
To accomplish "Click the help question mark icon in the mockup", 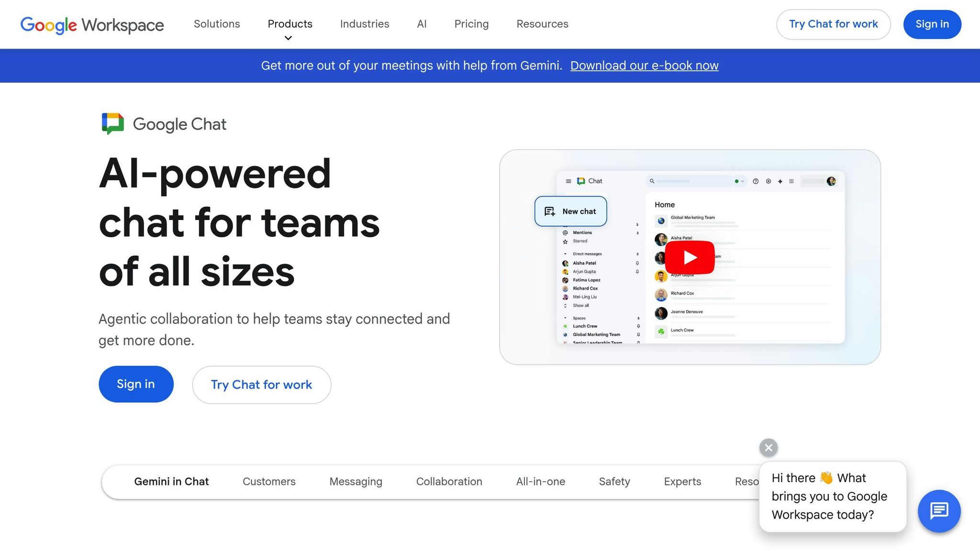I will 756,181.
